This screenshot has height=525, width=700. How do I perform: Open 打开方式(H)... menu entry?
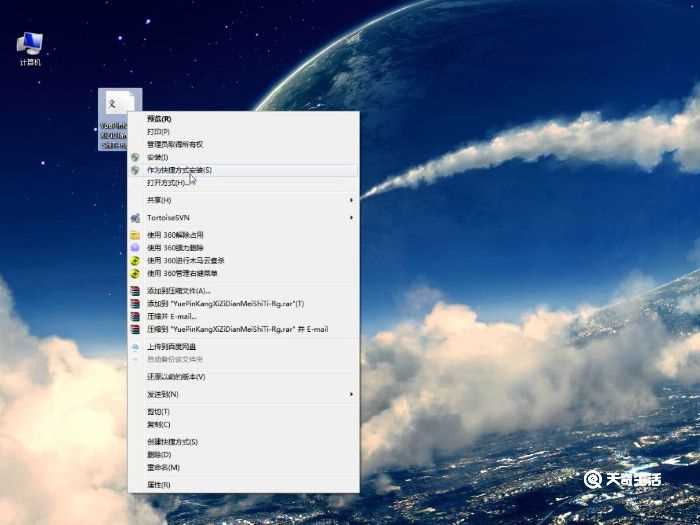(243, 183)
